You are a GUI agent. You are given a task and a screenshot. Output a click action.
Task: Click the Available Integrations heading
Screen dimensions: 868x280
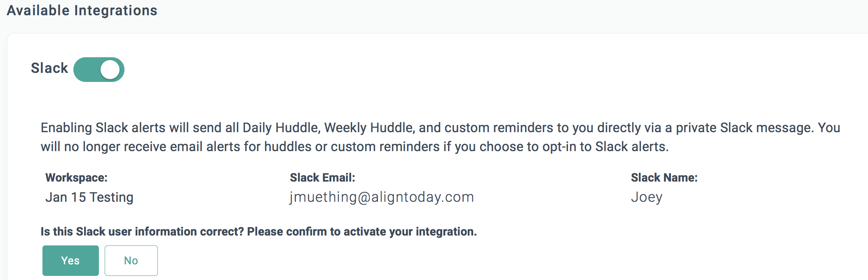click(x=82, y=10)
